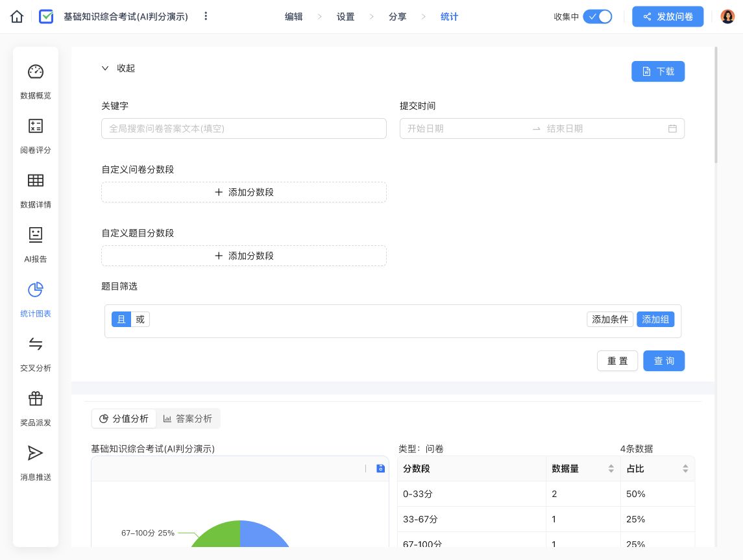Viewport: 743px width, 560px height.
Task: Click the blue pie chart slice
Action: tap(263, 535)
